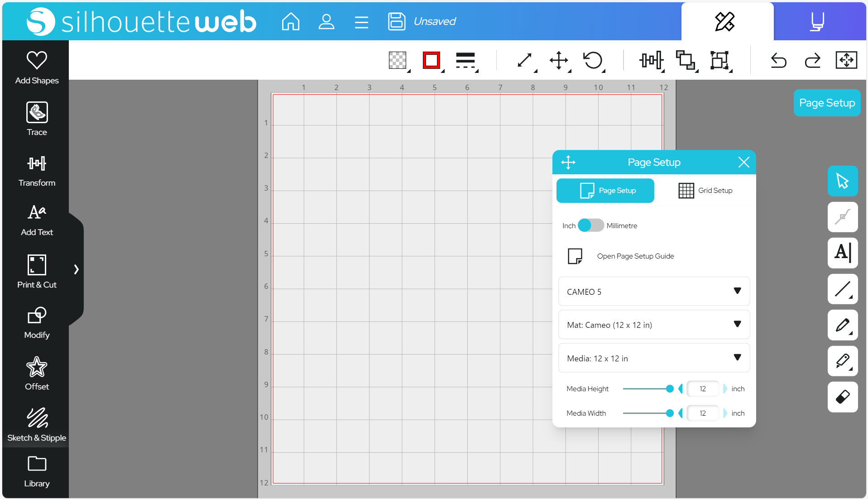Image resolution: width=868 pixels, height=499 pixels.
Task: Click the Page Setup button
Action: (827, 103)
